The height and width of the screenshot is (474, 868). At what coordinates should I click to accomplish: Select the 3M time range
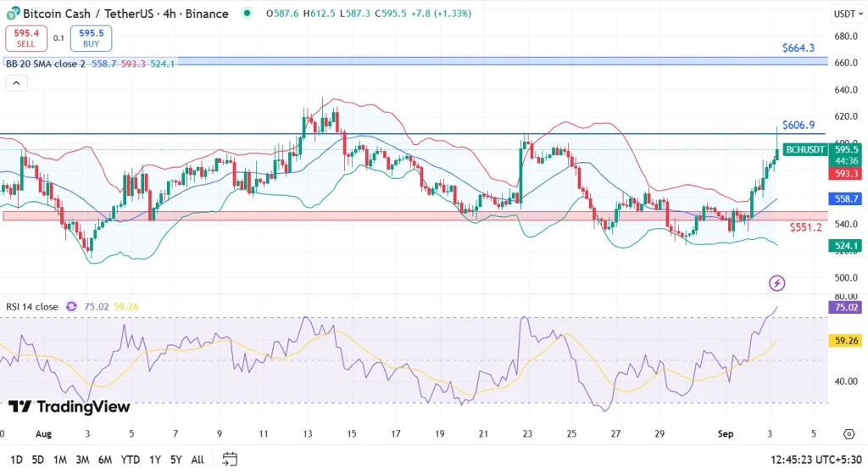point(82,460)
